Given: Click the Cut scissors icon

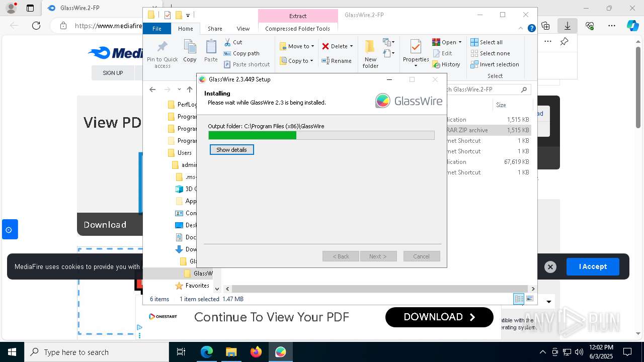Looking at the screenshot, I should coord(227,42).
